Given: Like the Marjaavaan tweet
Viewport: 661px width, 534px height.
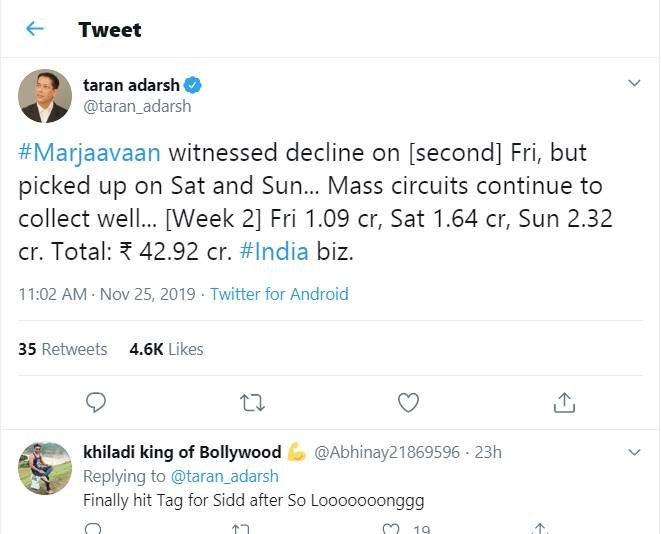Looking at the screenshot, I should click(408, 402).
